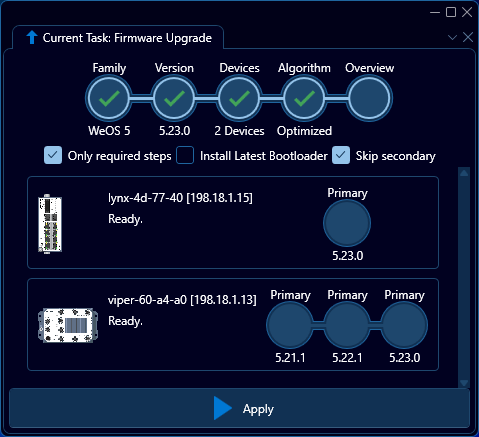Click the Family step circle
This screenshot has height=437, width=479.
pos(109,98)
